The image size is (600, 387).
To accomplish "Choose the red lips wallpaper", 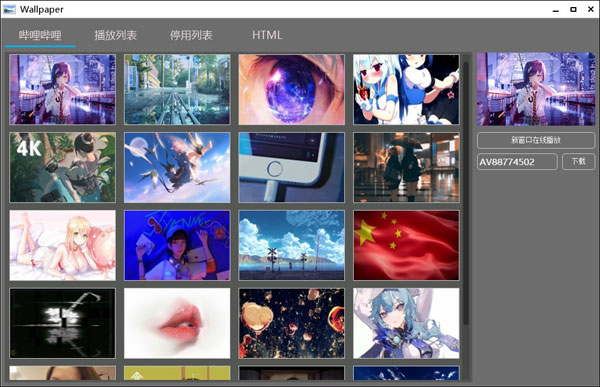I will coord(177,323).
